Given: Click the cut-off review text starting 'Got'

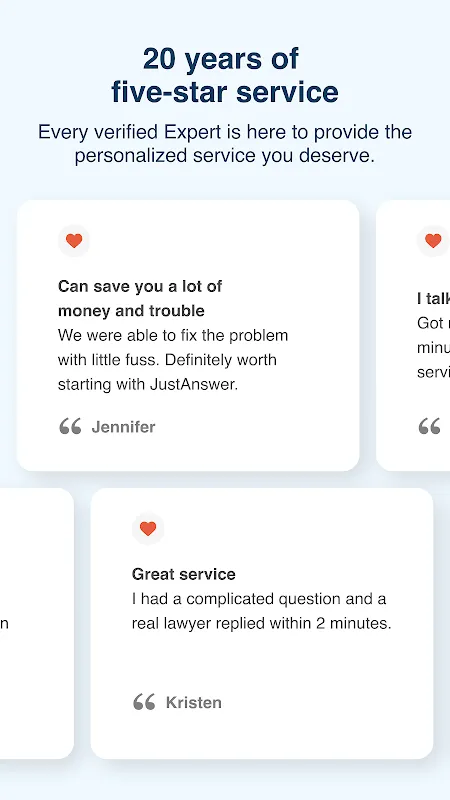Looking at the screenshot, I should pos(433,347).
